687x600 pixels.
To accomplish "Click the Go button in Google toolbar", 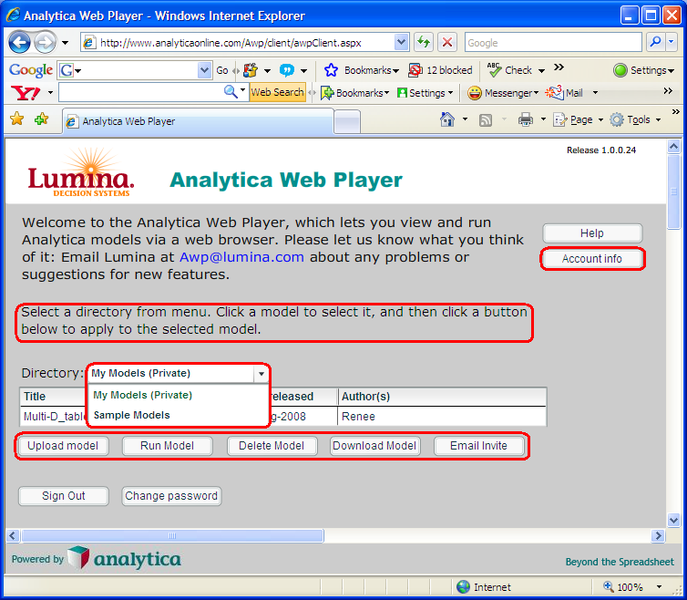I will pos(222,70).
